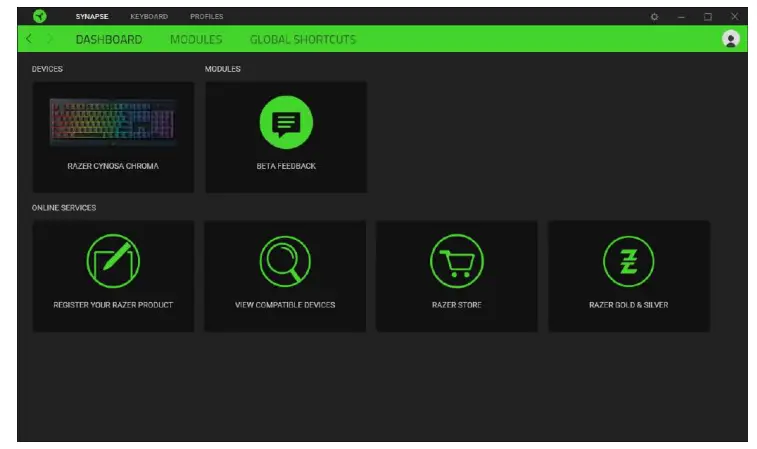757x449 pixels.
Task: Click the Online Services section heading
Action: tap(64, 208)
